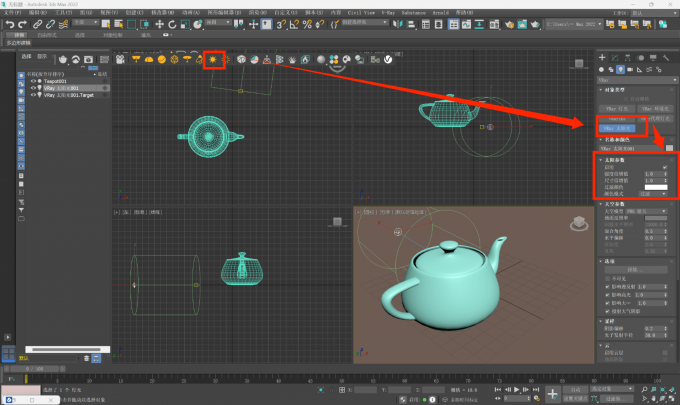This screenshot has height=405, width=680.
Task: Open the Substance menu
Action: click(413, 13)
